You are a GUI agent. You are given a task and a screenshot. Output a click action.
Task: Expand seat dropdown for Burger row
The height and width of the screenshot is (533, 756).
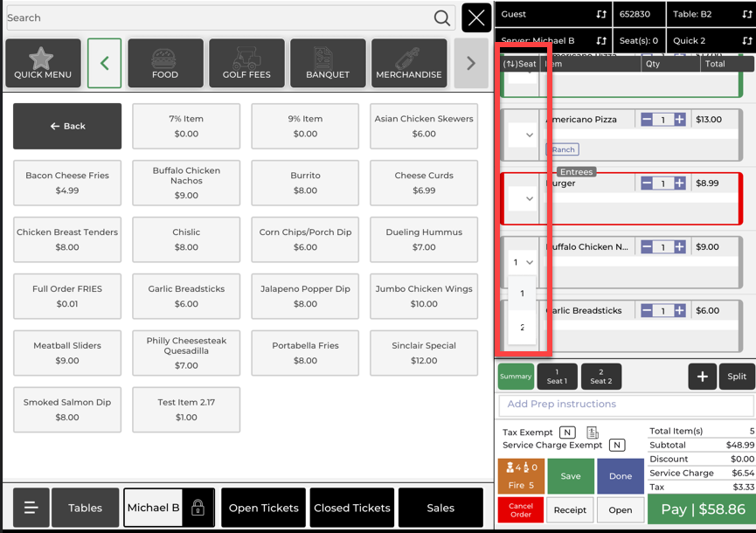click(x=523, y=198)
